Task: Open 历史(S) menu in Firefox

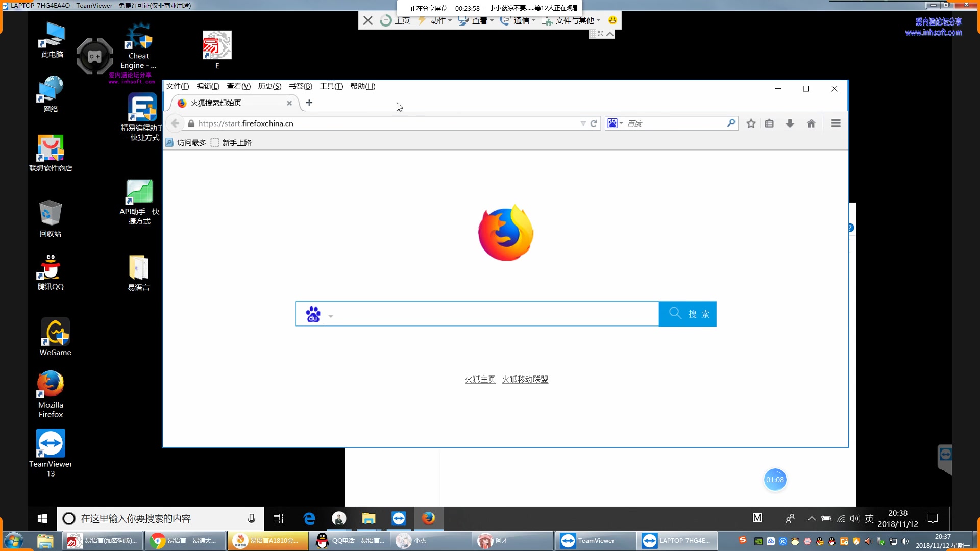Action: 269,86
